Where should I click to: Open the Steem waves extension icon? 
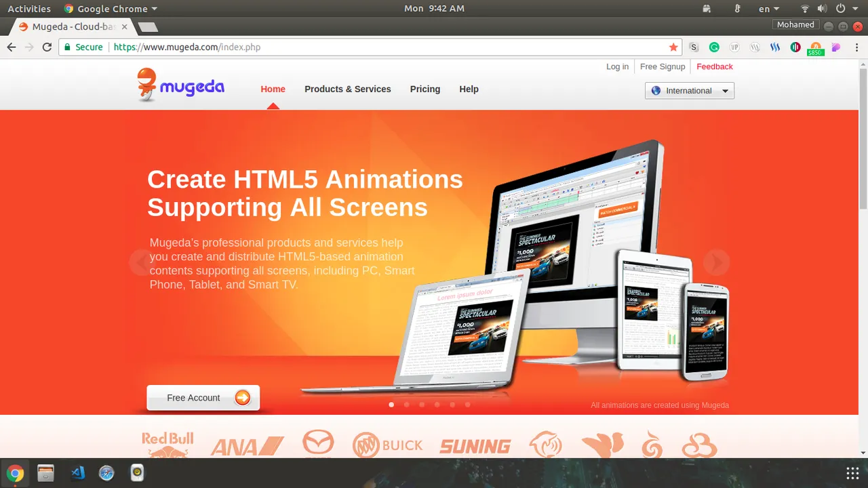775,47
